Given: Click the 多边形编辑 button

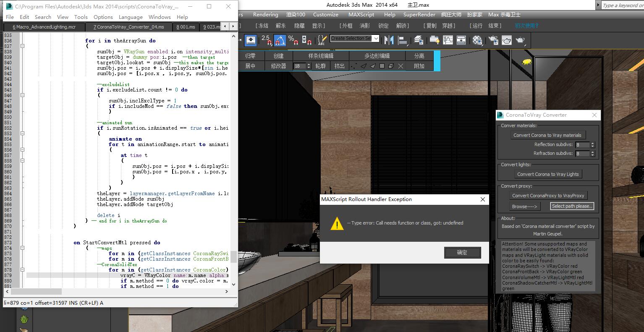Looking at the screenshot, I should [377, 56].
